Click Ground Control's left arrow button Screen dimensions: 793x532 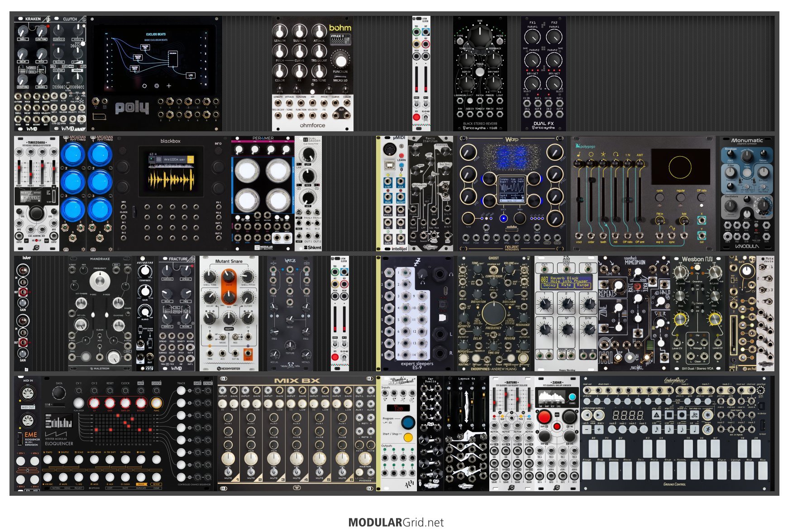[x=587, y=415]
